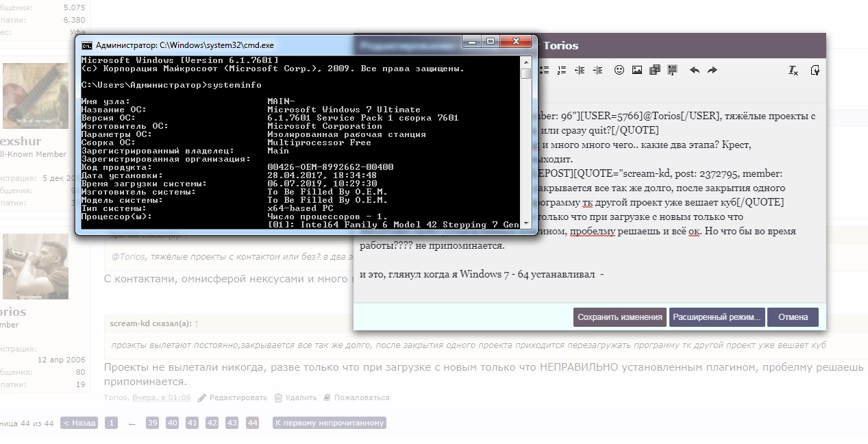Increase the indent in the editor toolbar
Screen dimensions: 868x444
(x=597, y=70)
